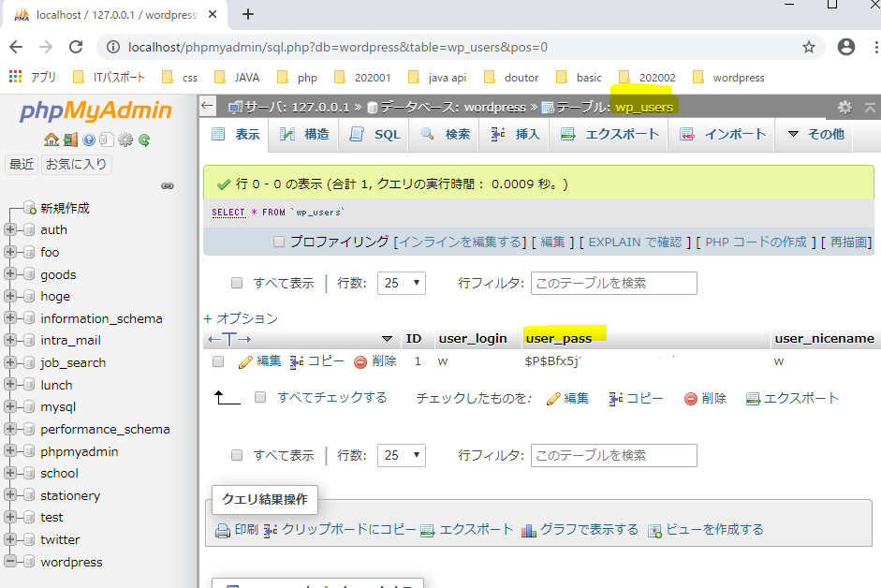The height and width of the screenshot is (588, 881).
Task: Click red delete icon in row 1
Action: 360,362
